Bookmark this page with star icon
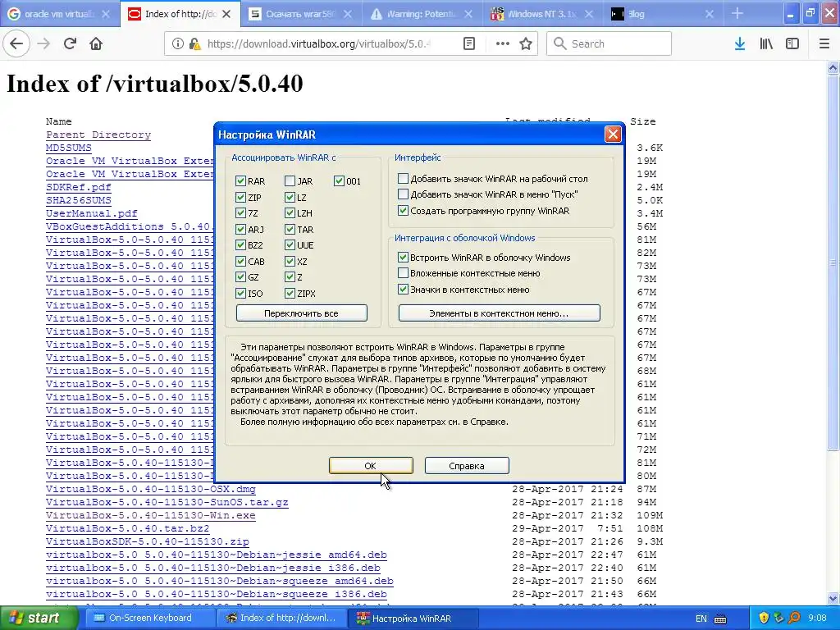 526,44
